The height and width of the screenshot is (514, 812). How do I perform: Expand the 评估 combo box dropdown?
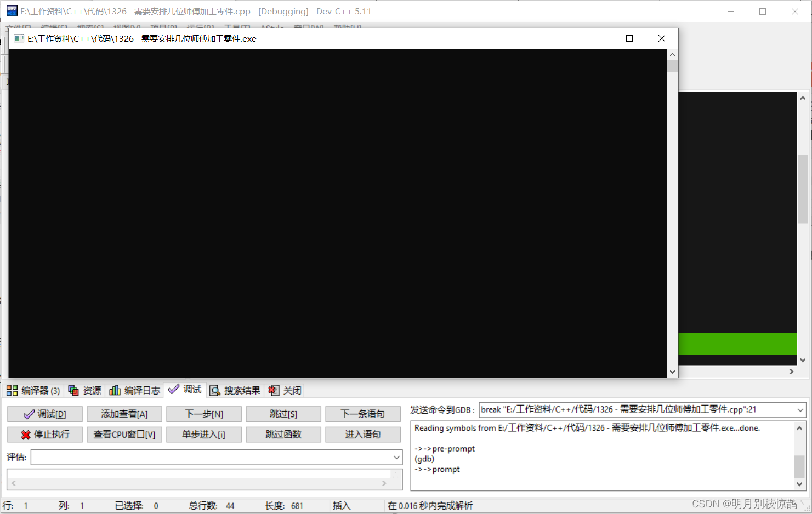(396, 457)
